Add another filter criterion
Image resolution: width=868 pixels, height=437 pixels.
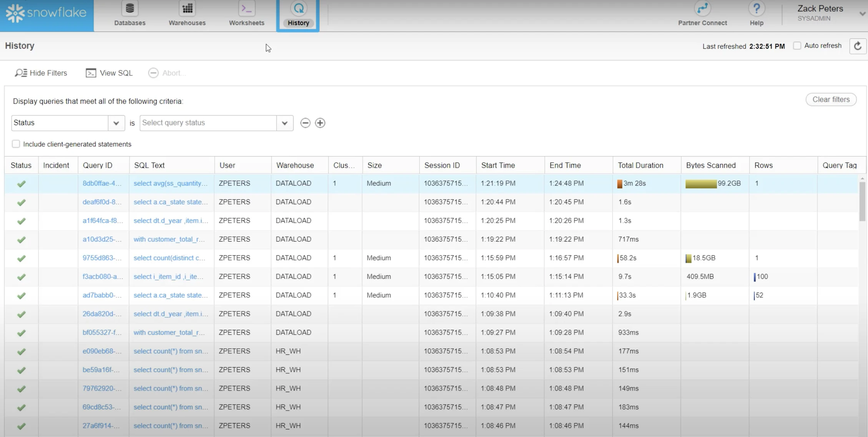320,123
